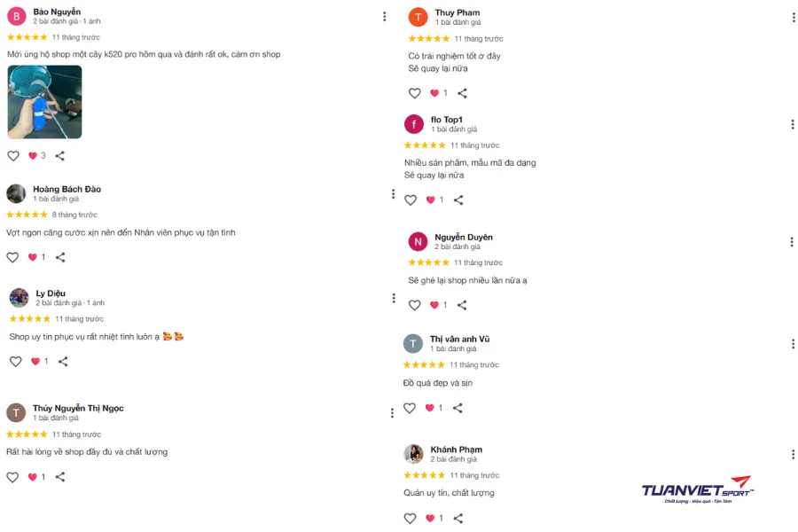Share Khánh Phạm's review
The height and width of the screenshot is (532, 798).
coord(458,519)
